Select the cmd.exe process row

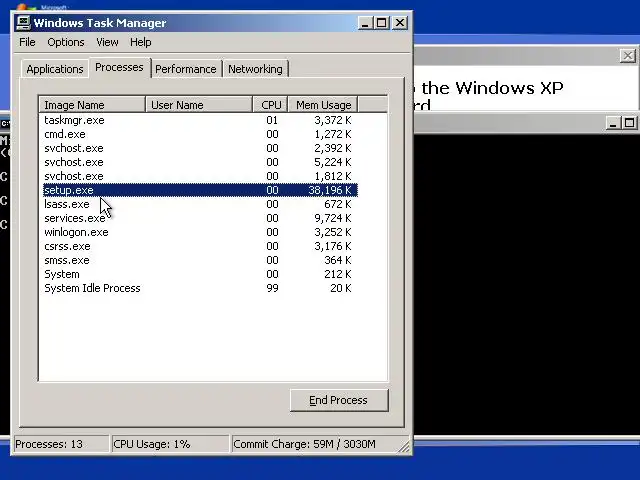pyautogui.click(x=200, y=134)
